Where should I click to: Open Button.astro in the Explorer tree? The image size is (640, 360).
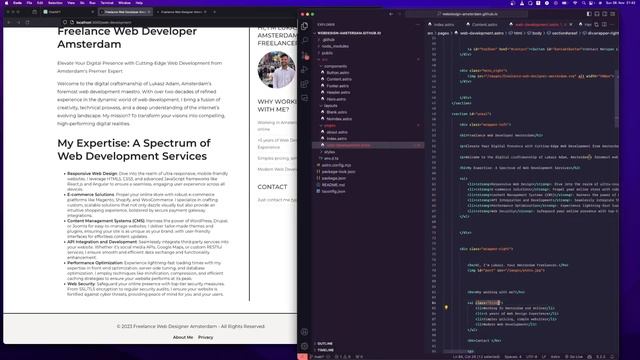tap(338, 73)
